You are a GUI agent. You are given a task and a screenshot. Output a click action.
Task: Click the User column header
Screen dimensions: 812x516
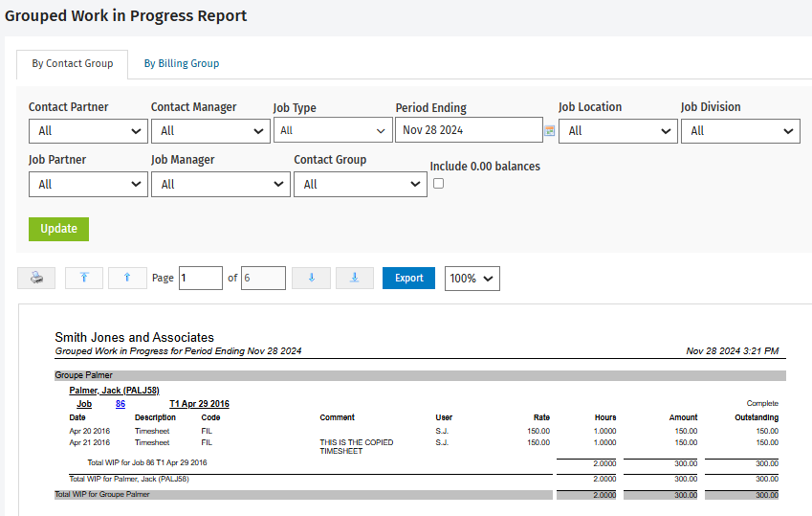444,417
